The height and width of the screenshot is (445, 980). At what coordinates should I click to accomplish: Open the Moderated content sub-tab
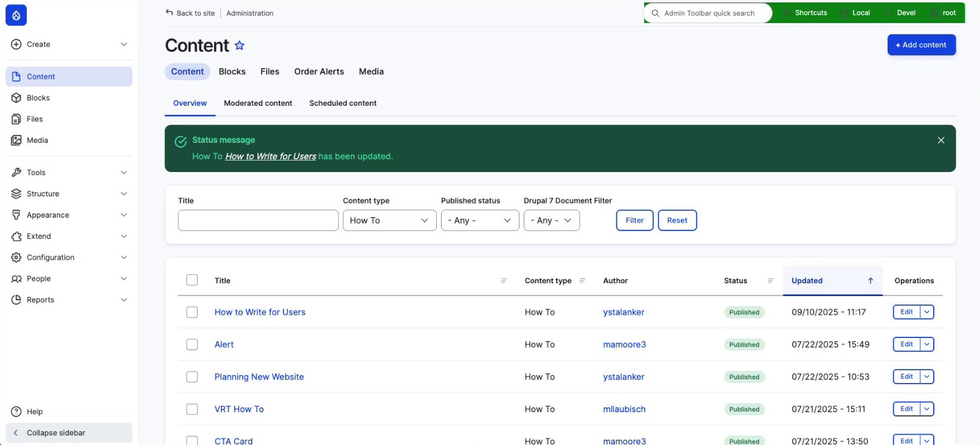click(258, 103)
